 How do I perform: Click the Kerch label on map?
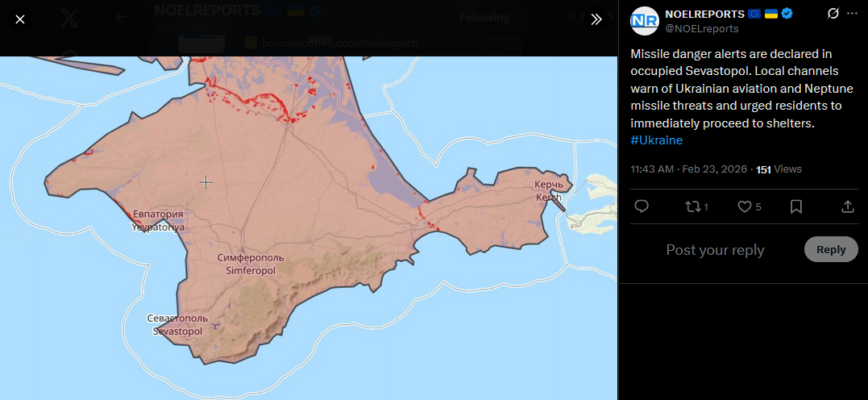coord(549,191)
